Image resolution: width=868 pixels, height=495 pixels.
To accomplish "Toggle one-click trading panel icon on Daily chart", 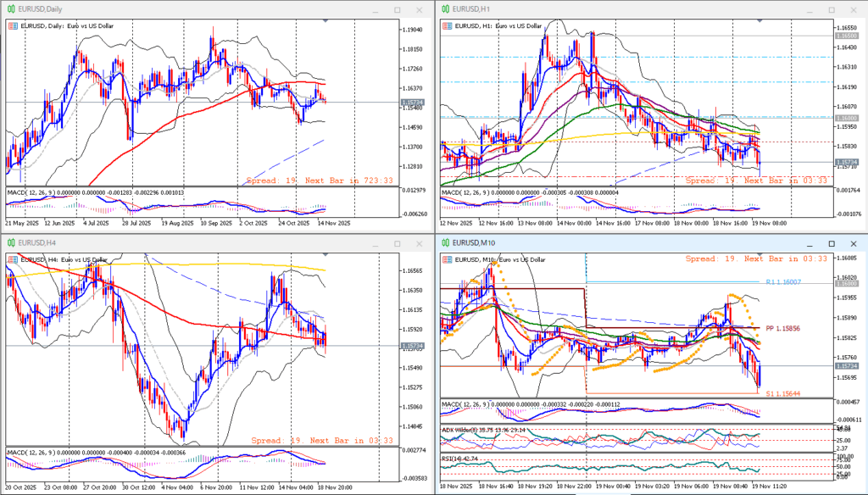I will point(13,26).
